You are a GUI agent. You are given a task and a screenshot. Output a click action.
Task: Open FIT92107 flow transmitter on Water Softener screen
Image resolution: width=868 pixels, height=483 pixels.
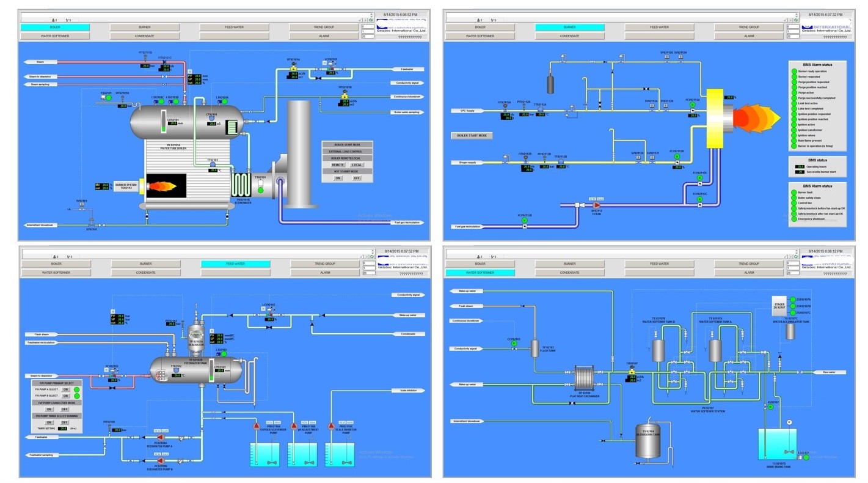(632, 369)
